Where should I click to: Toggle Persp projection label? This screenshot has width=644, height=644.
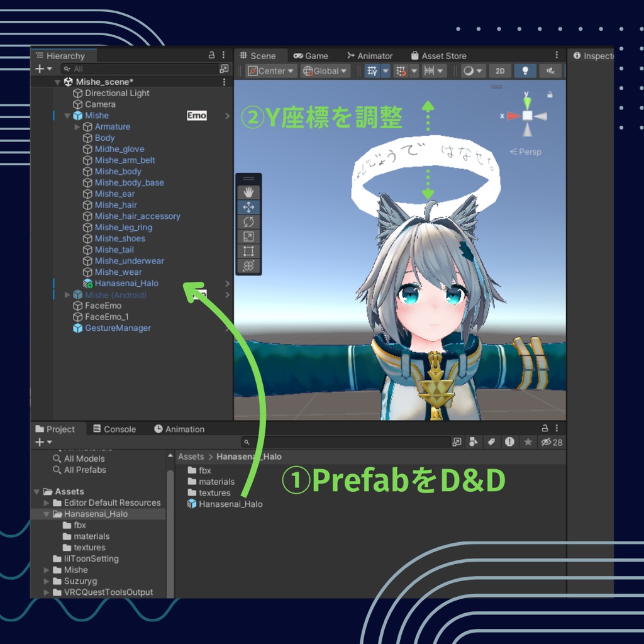click(x=526, y=152)
